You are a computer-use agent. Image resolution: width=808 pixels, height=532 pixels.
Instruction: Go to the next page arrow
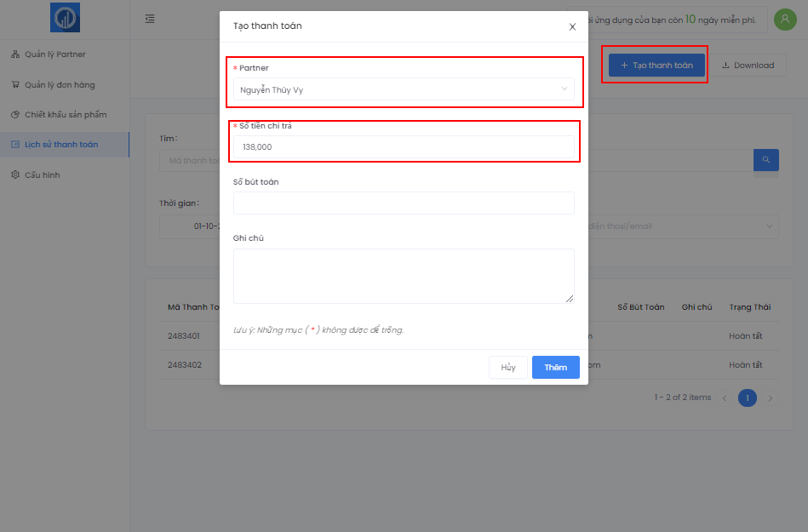(x=771, y=398)
